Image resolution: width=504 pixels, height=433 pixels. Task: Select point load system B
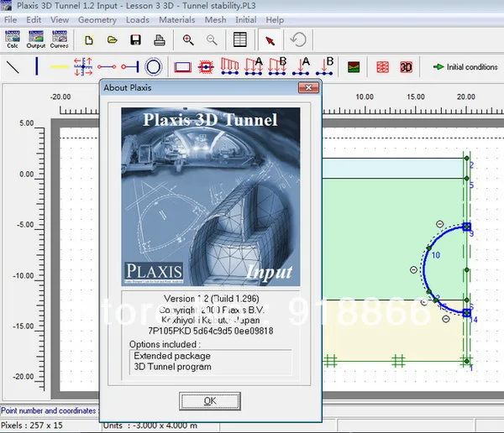[x=324, y=66]
